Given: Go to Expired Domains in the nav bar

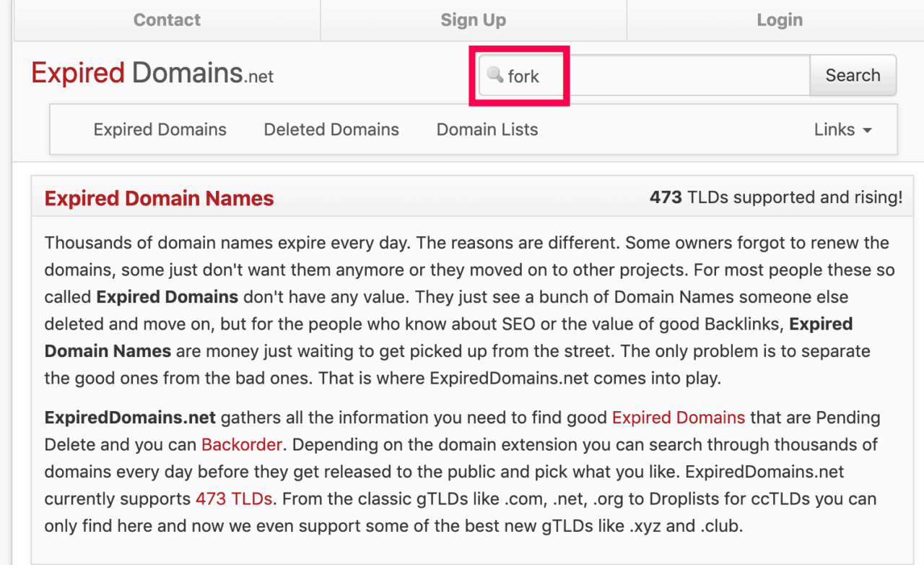Looking at the screenshot, I should pos(160,129).
